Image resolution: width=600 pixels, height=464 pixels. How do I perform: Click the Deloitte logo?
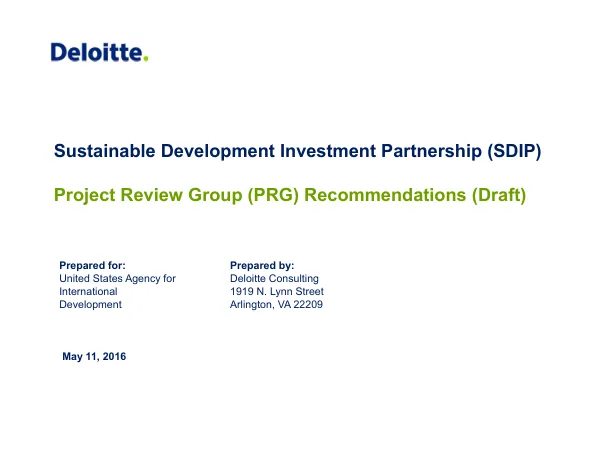coord(99,52)
